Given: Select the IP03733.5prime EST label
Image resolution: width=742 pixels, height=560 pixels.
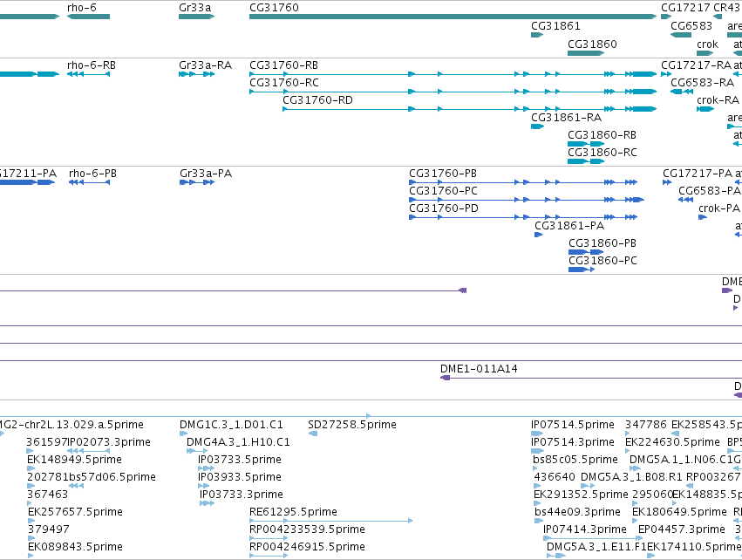Looking at the screenshot, I should point(240,460).
